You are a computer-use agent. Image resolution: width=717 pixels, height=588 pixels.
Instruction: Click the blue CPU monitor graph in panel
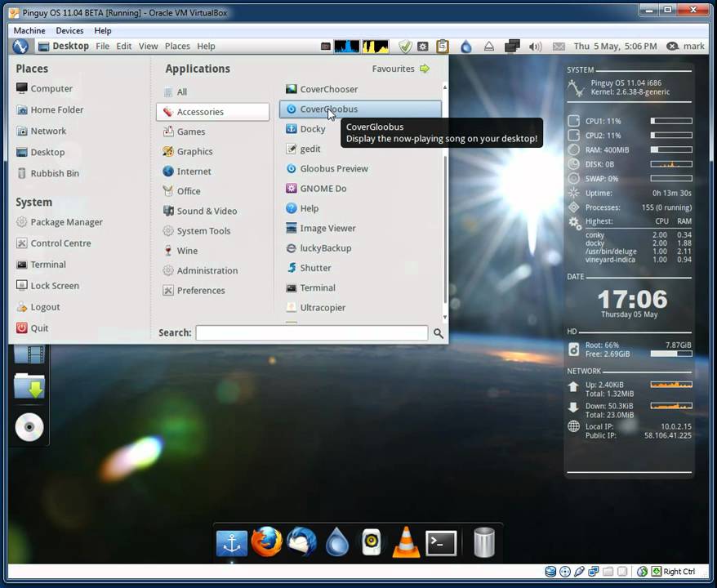[x=346, y=47]
